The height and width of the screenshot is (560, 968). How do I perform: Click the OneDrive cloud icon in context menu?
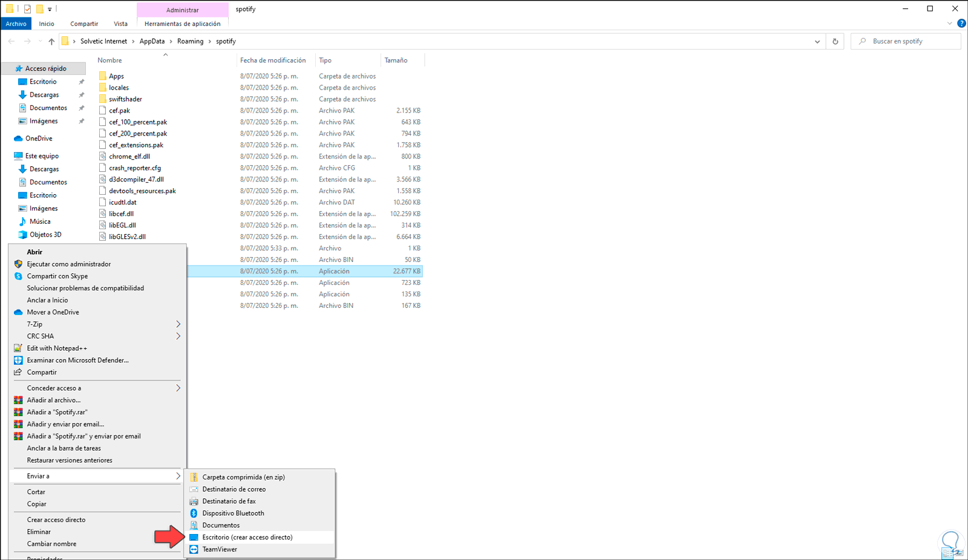(18, 313)
